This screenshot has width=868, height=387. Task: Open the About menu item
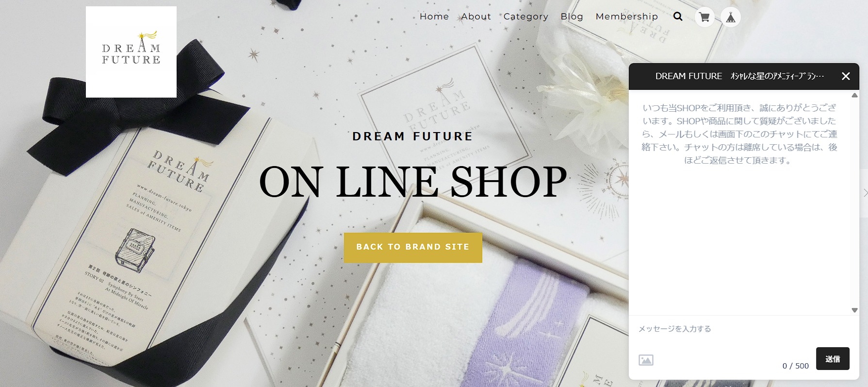click(476, 17)
